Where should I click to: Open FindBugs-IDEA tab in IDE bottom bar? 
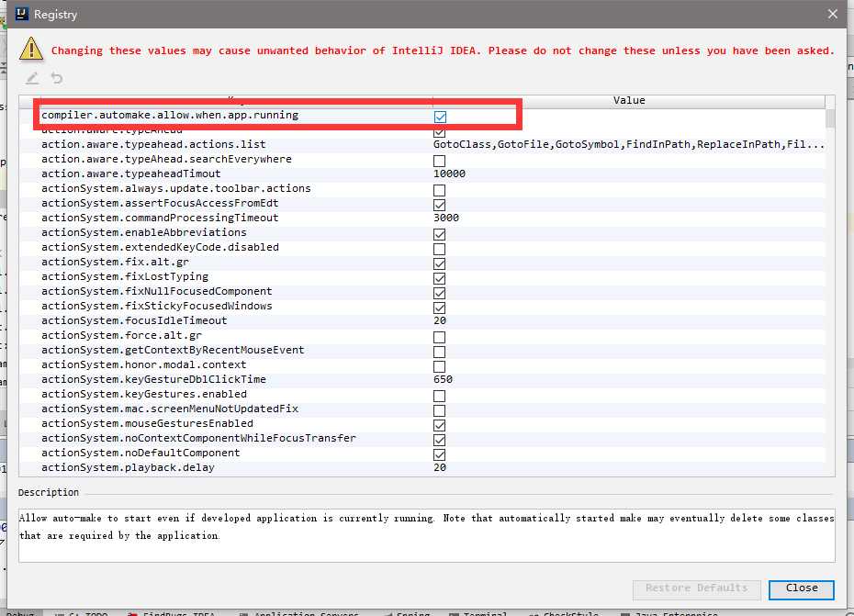click(172, 613)
